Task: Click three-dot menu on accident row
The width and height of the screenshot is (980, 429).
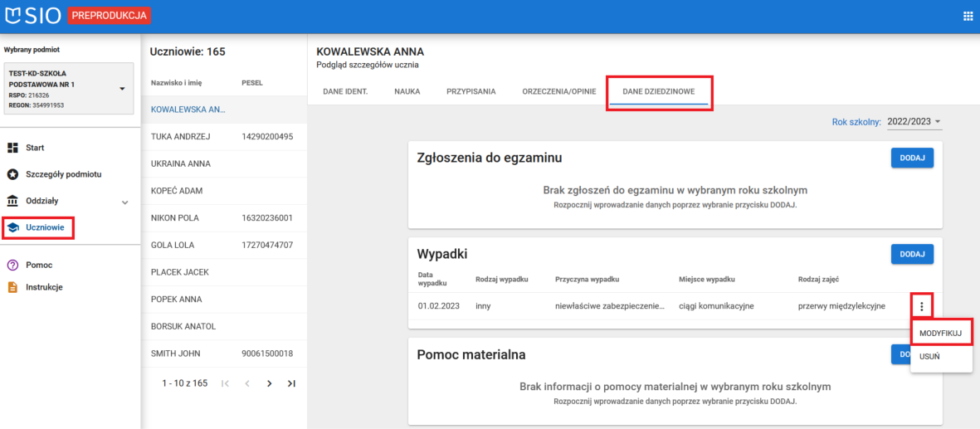Action: [x=921, y=306]
